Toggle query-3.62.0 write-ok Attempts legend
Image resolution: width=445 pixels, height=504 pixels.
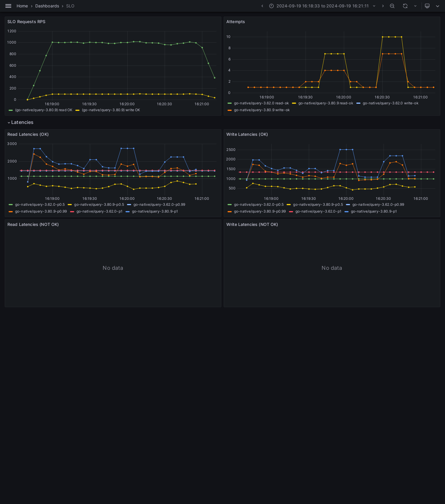click(x=390, y=103)
